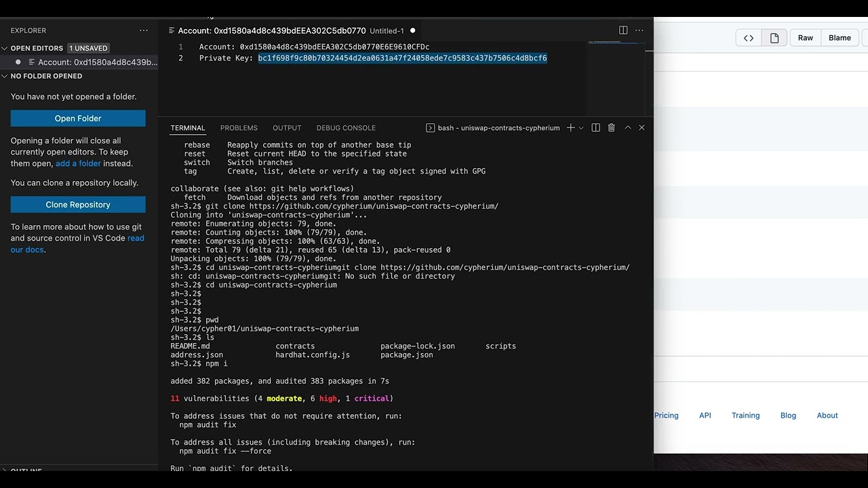Click the Open Folder button

click(x=78, y=118)
